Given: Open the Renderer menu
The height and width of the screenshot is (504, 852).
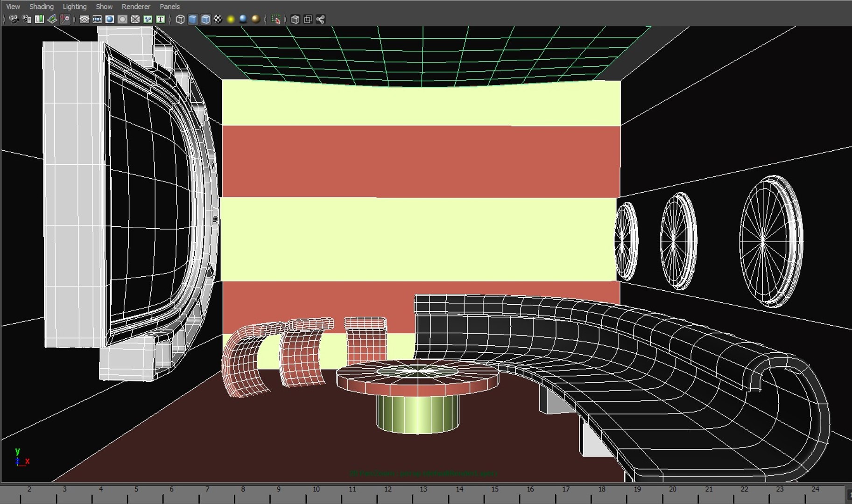Looking at the screenshot, I should point(136,7).
